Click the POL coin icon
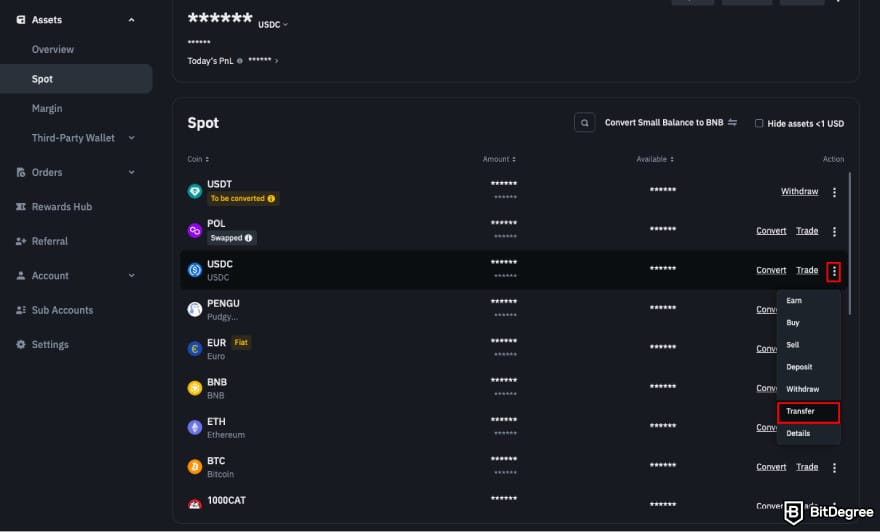Image resolution: width=880 pixels, height=532 pixels. click(195, 231)
